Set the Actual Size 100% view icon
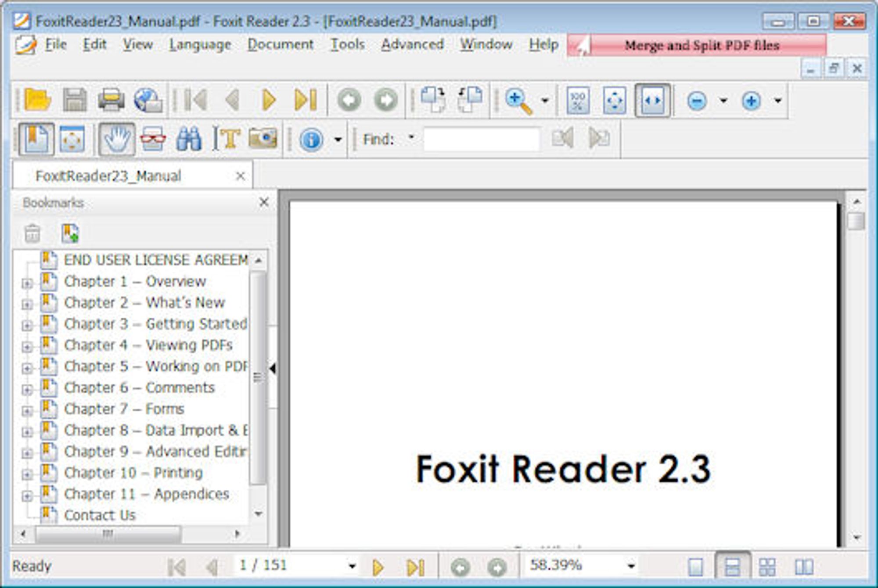 (578, 100)
